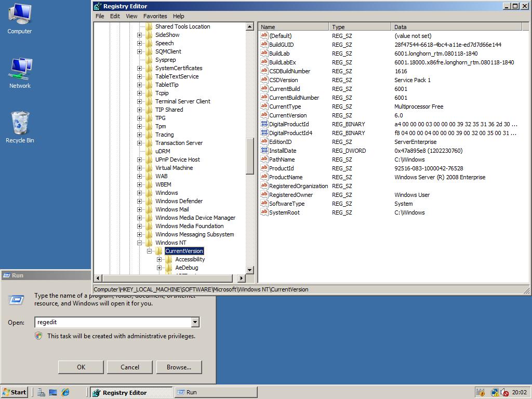Viewport: 532px width, 399px height.
Task: Click the 'Windows Server (R) 2008 Enterprise' data
Action: (x=440, y=177)
